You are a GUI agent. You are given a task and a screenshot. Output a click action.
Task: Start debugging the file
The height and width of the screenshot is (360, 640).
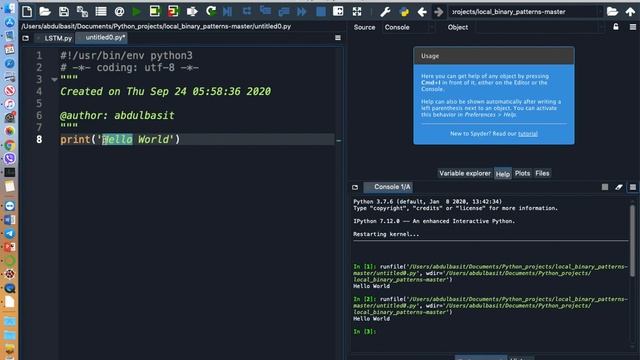228,11
